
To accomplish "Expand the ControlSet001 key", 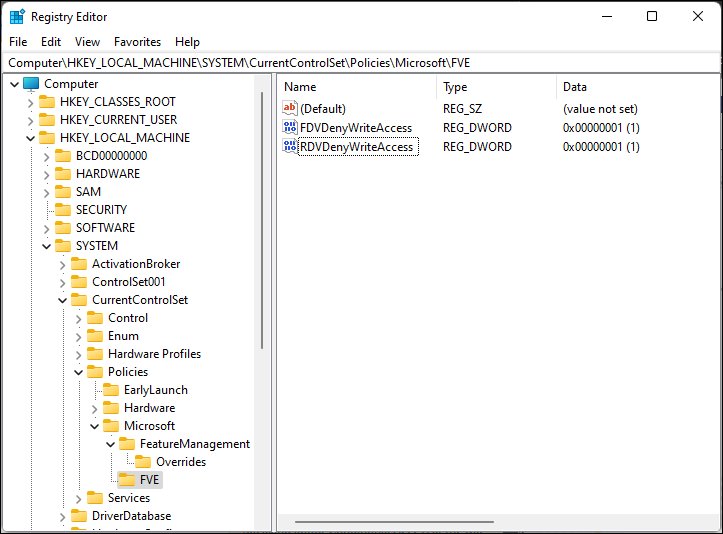I will coord(63,282).
